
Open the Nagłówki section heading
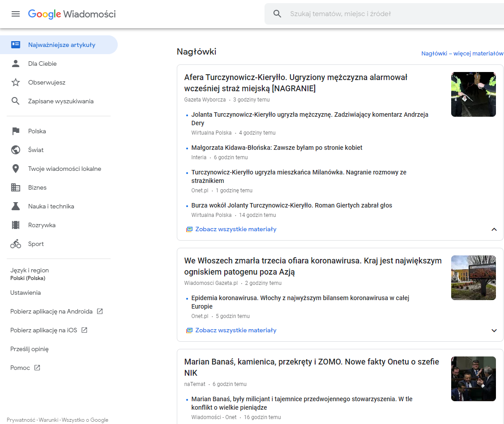tap(196, 51)
